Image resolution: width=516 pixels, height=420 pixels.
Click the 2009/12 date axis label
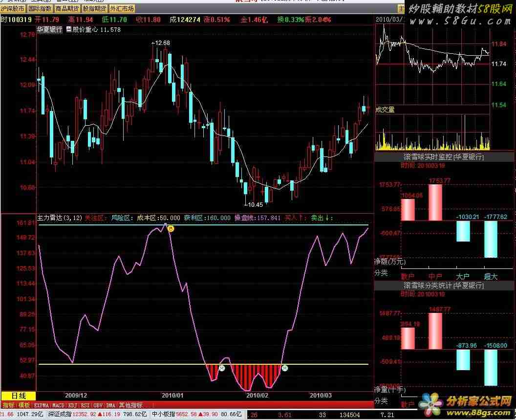click(76, 395)
